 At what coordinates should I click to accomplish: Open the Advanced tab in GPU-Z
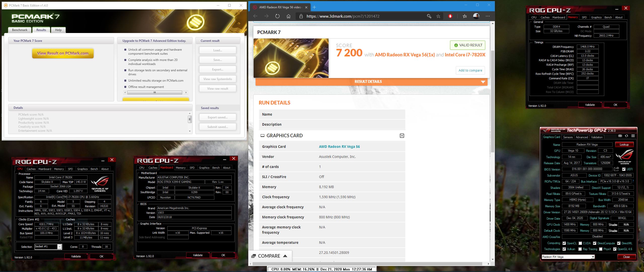point(582,137)
